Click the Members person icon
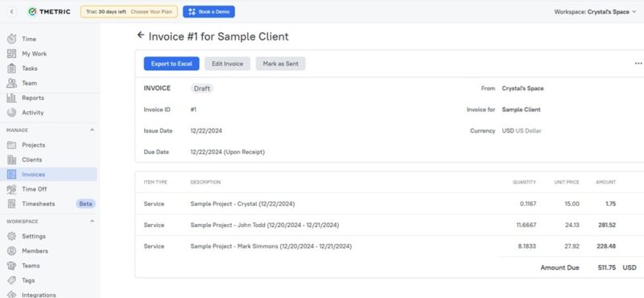The image size is (644, 298). (x=11, y=250)
